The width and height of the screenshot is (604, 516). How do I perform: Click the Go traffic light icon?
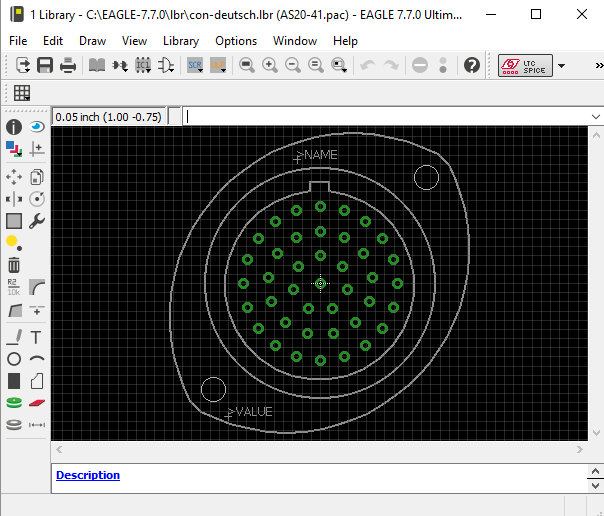pyautogui.click(x=443, y=65)
